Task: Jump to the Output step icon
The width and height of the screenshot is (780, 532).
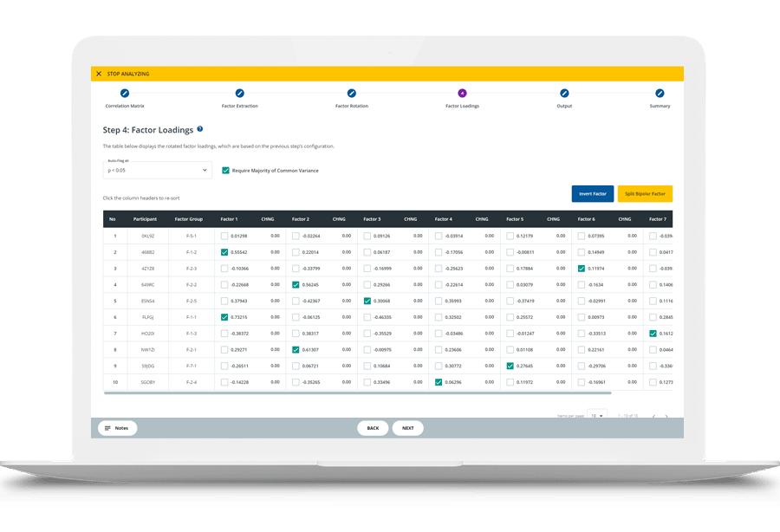Action: coord(564,93)
